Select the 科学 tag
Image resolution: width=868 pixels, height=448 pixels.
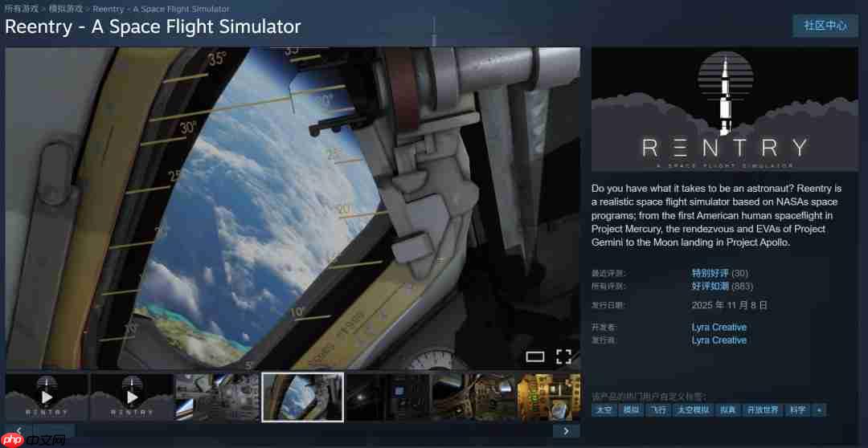[798, 409]
